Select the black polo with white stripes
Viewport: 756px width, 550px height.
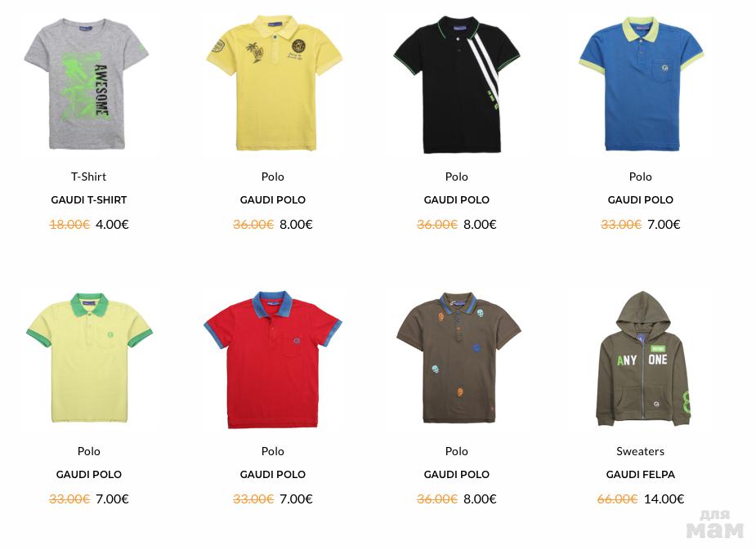(457, 85)
